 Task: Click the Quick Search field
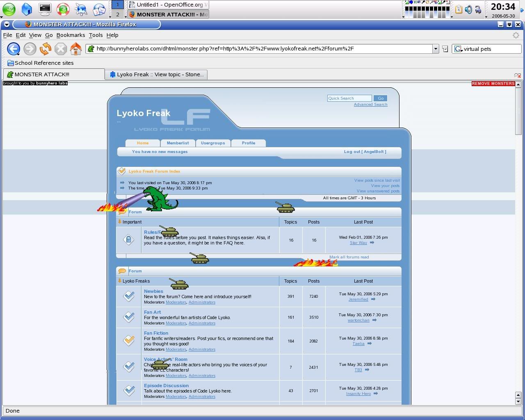(349, 98)
